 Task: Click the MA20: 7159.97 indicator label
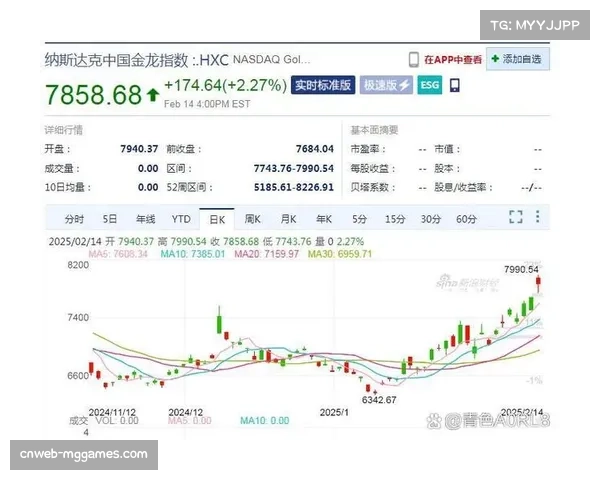tap(266, 254)
